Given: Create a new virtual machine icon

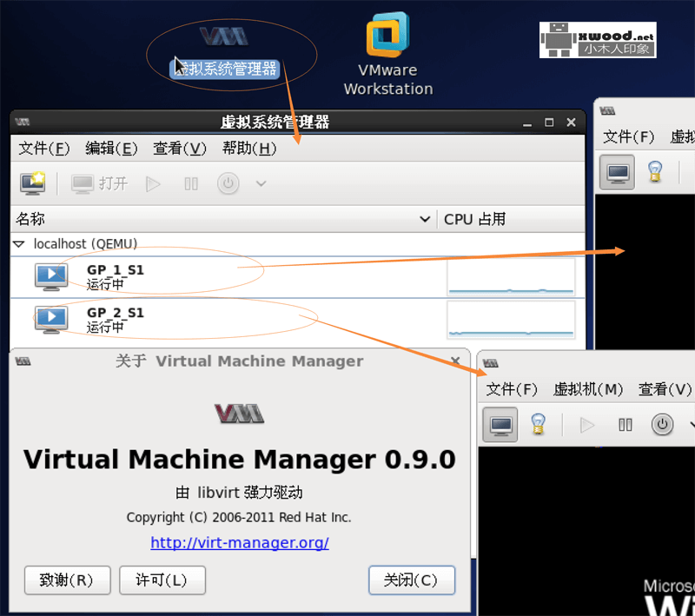Looking at the screenshot, I should 33,183.
